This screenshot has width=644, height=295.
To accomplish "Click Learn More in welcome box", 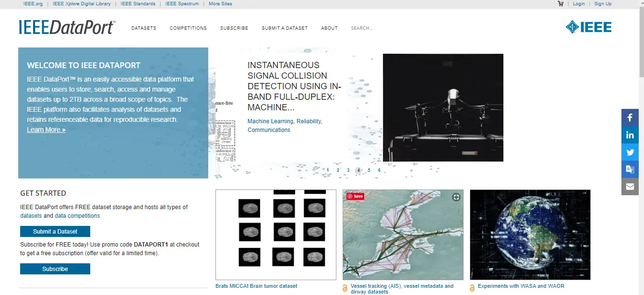I will point(46,130).
